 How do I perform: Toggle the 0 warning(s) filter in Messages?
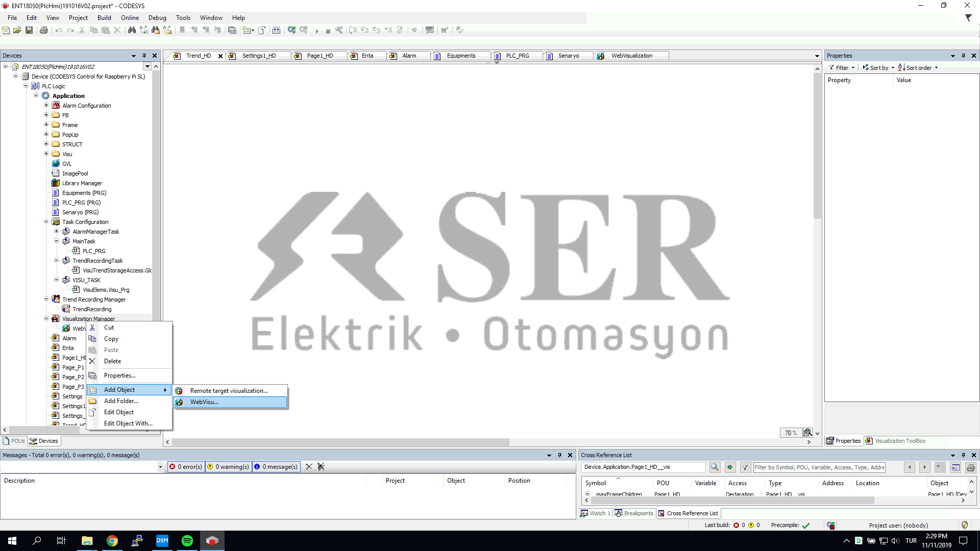pyautogui.click(x=228, y=466)
